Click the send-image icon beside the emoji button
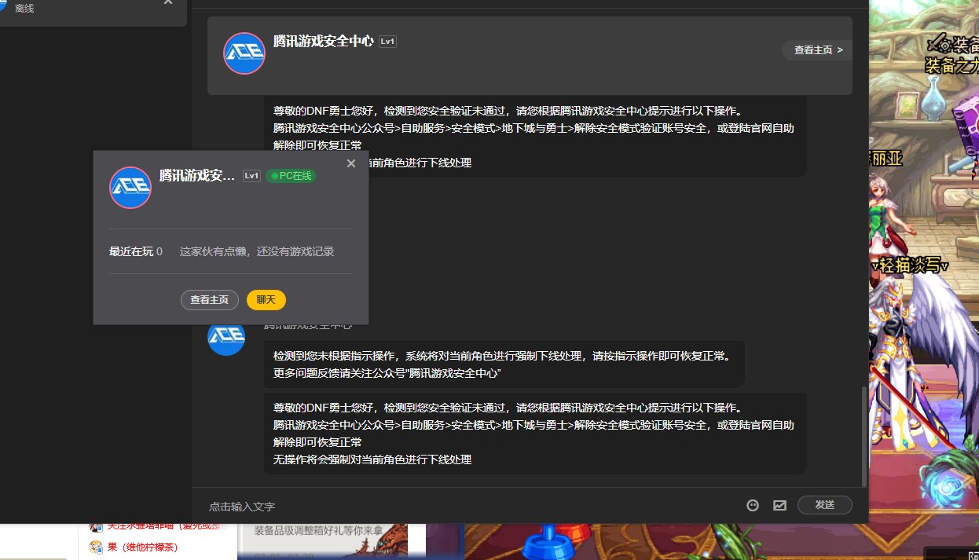The width and height of the screenshot is (979, 560). (779, 506)
